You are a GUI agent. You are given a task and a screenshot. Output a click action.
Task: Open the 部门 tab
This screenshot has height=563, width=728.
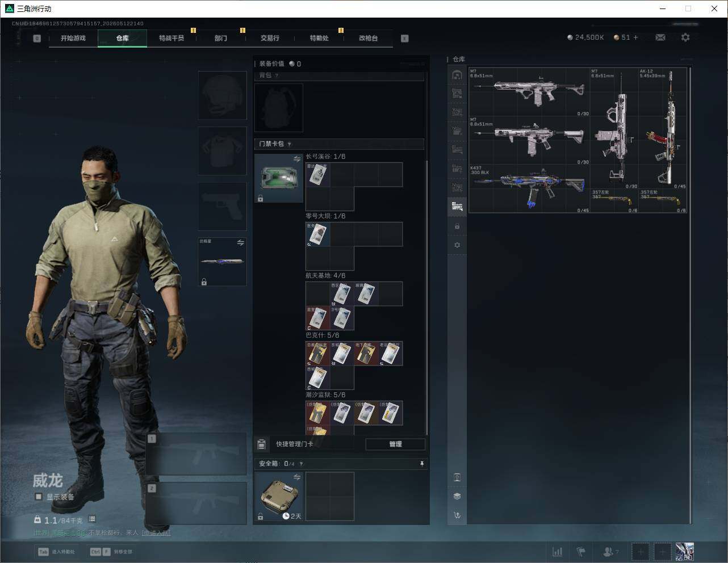[221, 38]
